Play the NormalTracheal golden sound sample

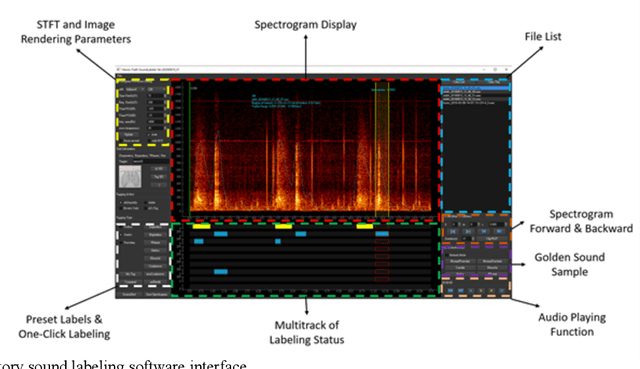tap(493, 261)
